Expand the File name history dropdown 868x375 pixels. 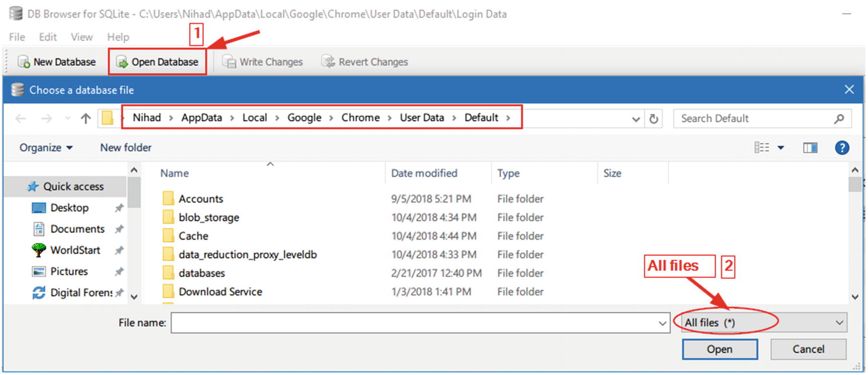coord(662,323)
